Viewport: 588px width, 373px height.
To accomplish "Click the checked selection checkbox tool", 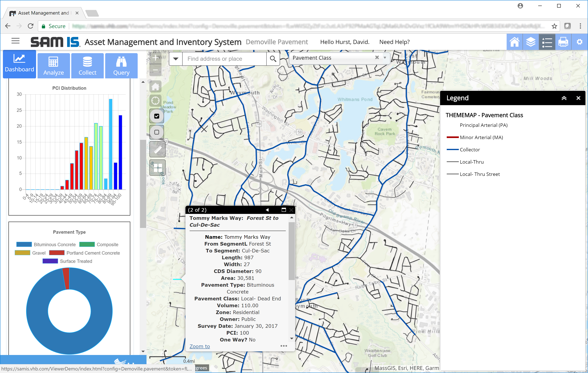I will click(157, 116).
